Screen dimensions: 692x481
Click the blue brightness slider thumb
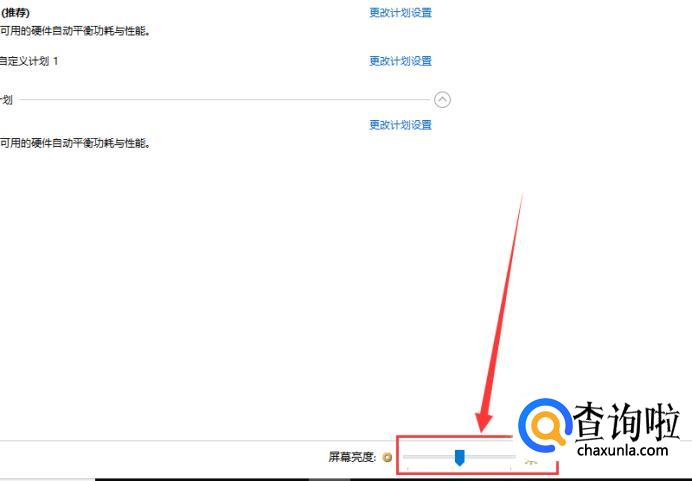point(459,458)
